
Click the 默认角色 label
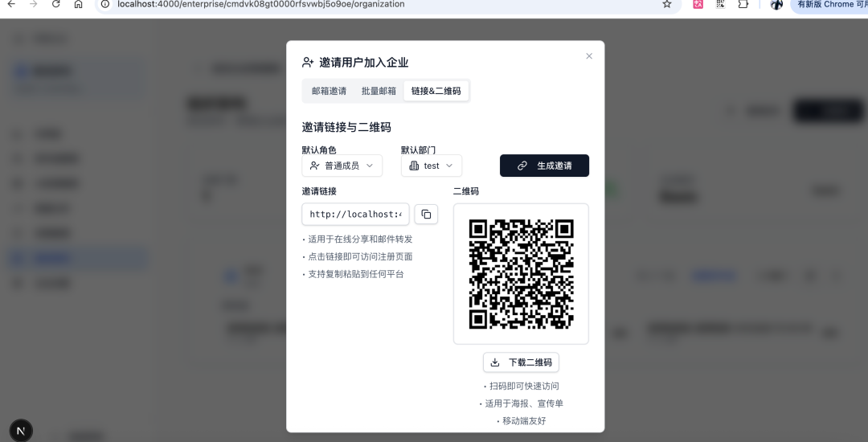pyautogui.click(x=319, y=150)
